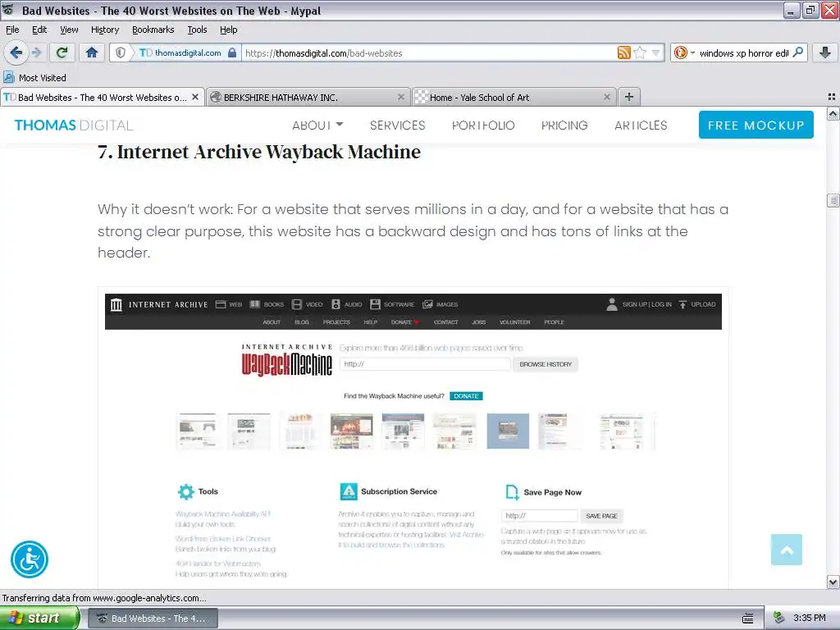This screenshot has height=630, width=840.
Task: Select the Bad Websites taskbar button
Action: 153,619
